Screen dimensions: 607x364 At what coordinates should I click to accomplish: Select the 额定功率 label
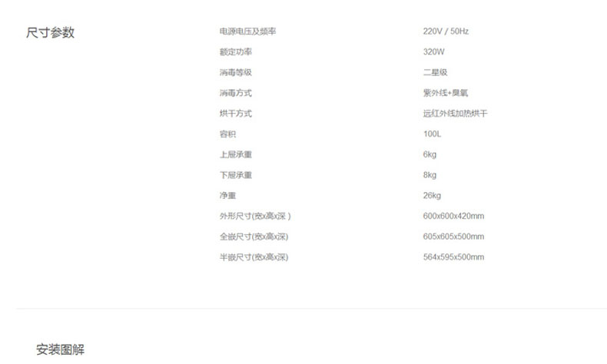[x=235, y=52]
